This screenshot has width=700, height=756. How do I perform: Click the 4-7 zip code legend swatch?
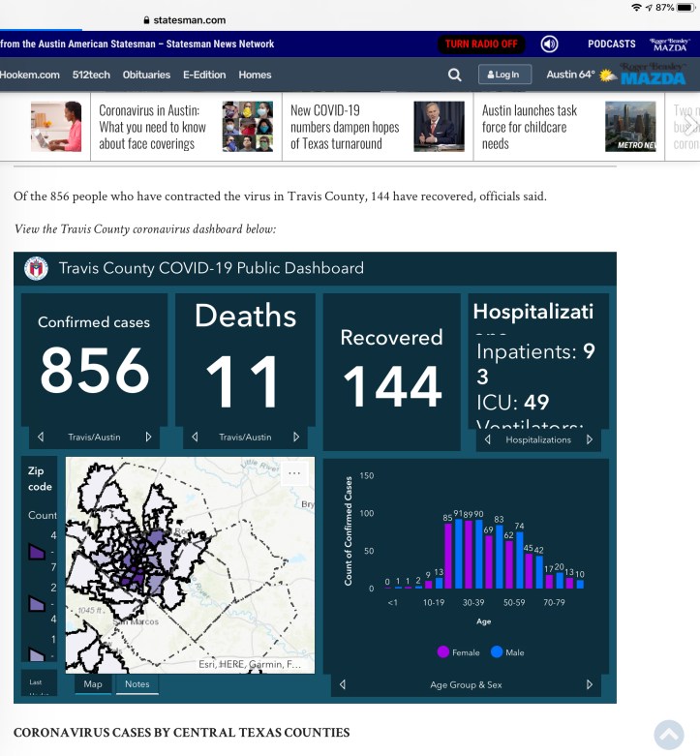point(37,552)
